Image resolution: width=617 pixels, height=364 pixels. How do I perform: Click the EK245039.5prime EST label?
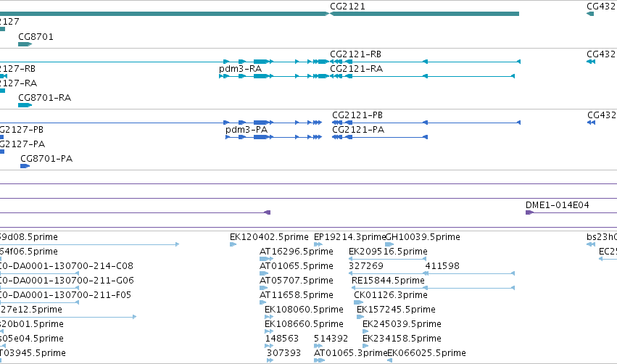402,324
